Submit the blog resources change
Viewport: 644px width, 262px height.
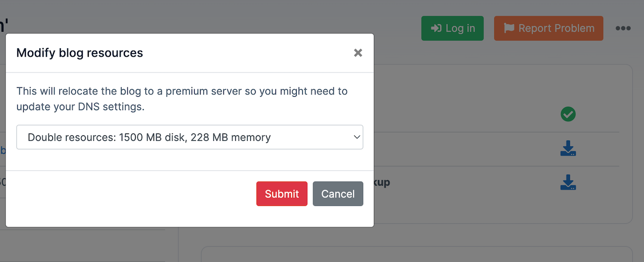pos(282,194)
